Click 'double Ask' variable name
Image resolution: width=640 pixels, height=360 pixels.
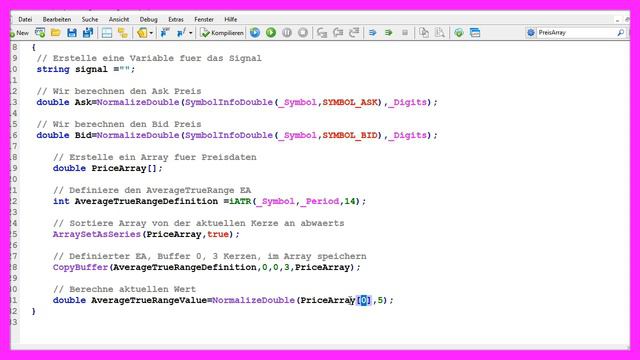coord(83,102)
